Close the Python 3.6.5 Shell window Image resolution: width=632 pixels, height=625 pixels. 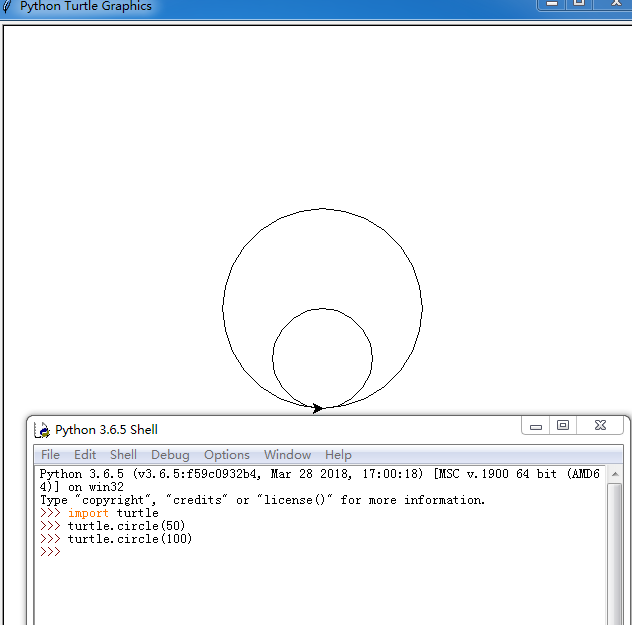(600, 426)
